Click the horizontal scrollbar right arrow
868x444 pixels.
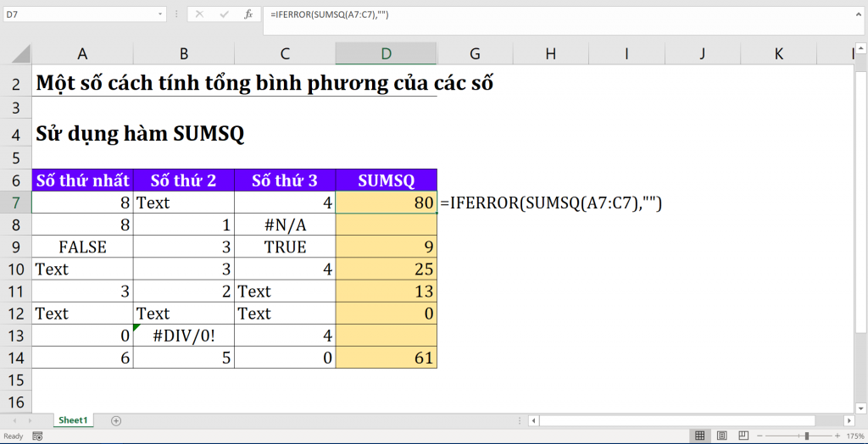tap(848, 420)
